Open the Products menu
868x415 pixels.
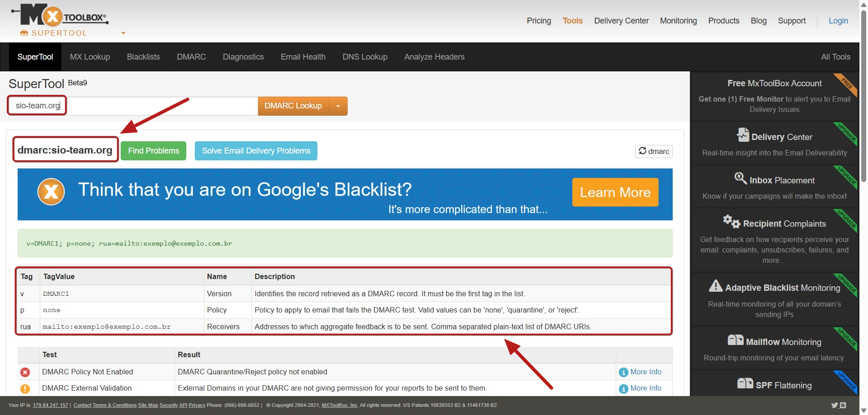[x=723, y=21]
